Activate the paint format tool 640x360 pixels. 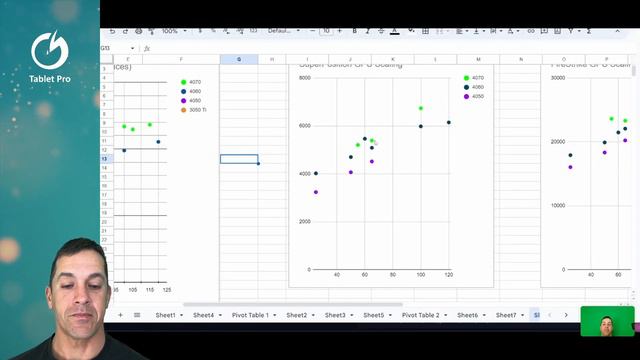pos(151,31)
